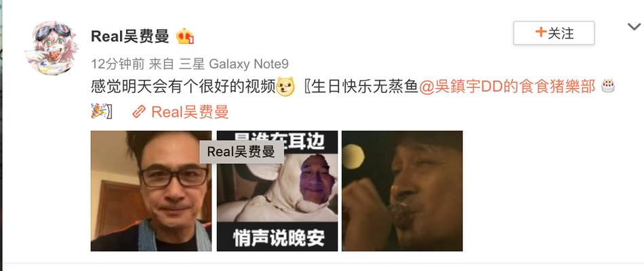644x271 pixels.
Task: Click the link chain icon before Real吴费曼
Action: (139, 111)
